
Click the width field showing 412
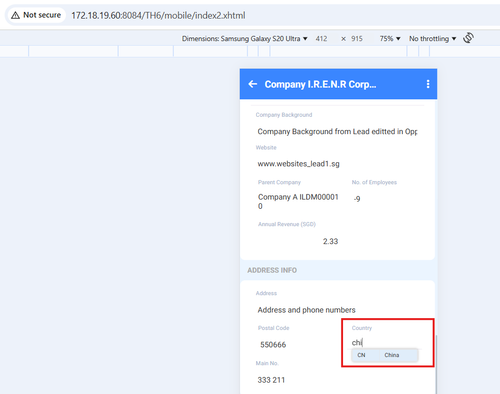click(x=321, y=39)
